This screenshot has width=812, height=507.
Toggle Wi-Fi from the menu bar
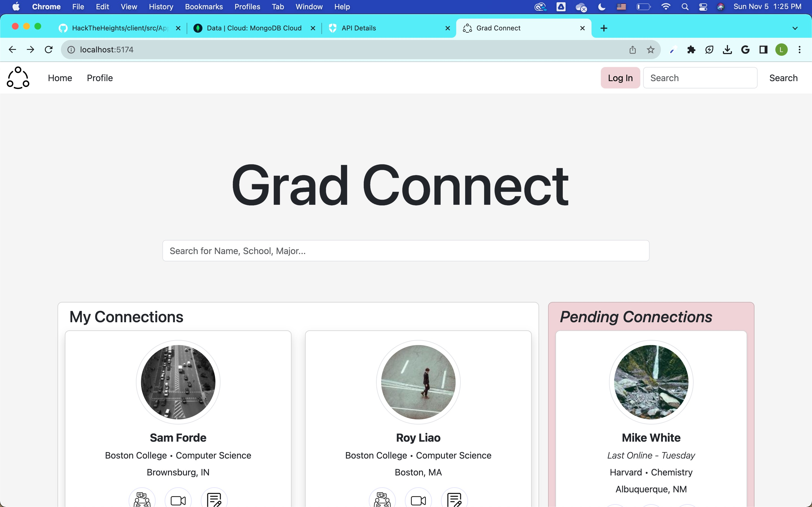[x=666, y=6]
